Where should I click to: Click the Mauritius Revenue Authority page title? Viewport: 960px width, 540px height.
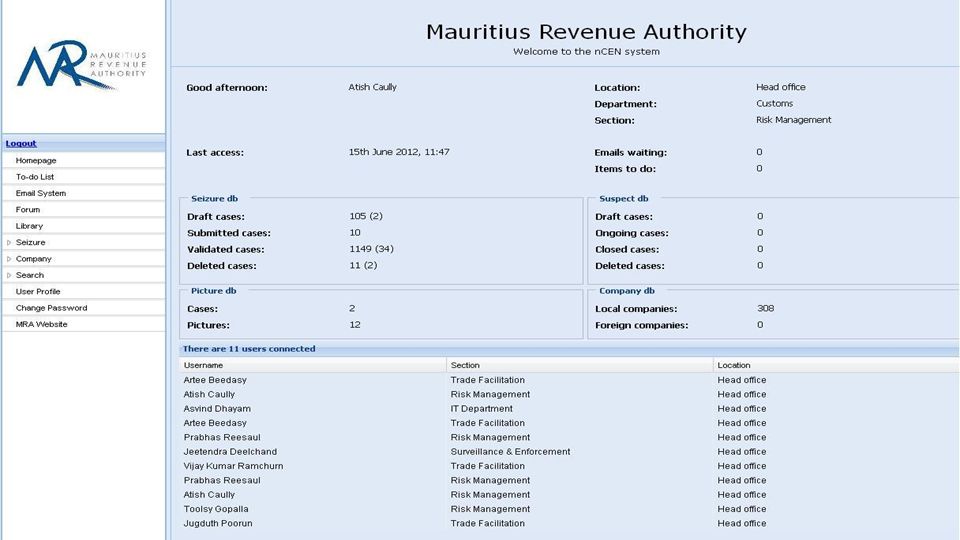pyautogui.click(x=587, y=32)
